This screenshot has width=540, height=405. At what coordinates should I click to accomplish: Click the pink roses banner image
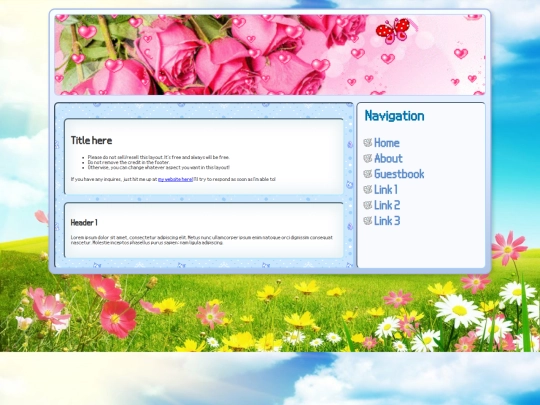(x=270, y=55)
